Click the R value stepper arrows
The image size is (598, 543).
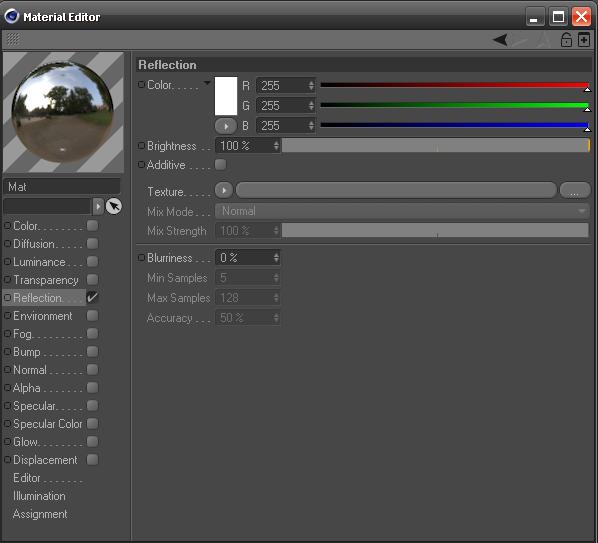(311, 85)
